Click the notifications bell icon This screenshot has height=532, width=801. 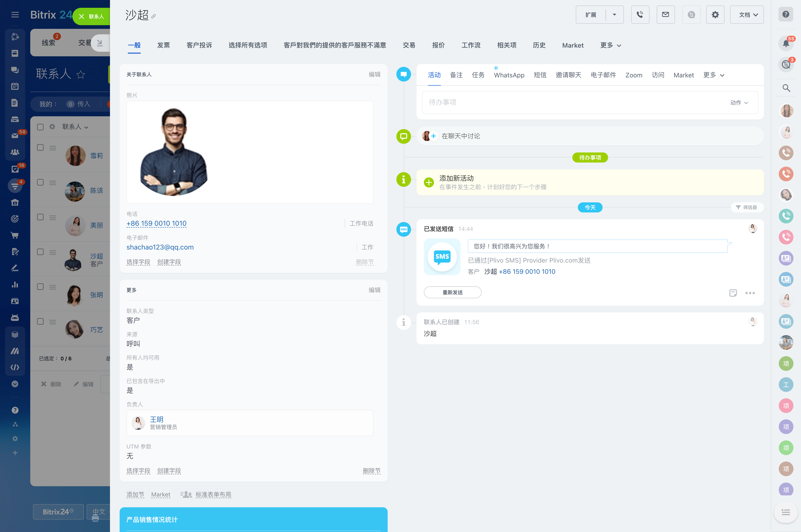tap(786, 43)
